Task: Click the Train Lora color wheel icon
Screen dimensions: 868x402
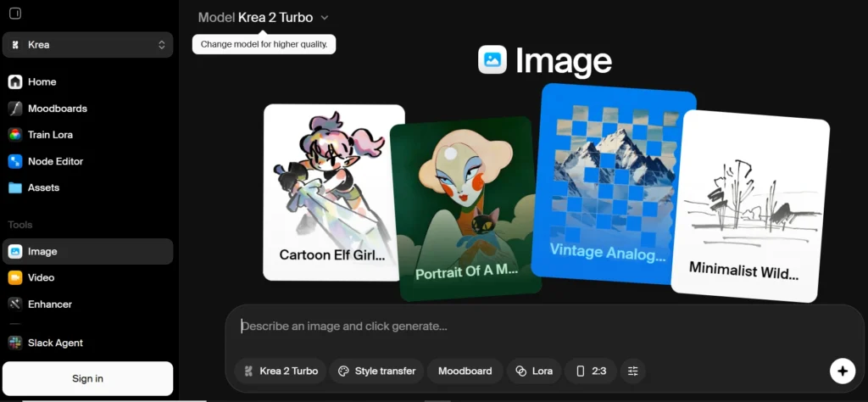Action: pyautogui.click(x=15, y=135)
